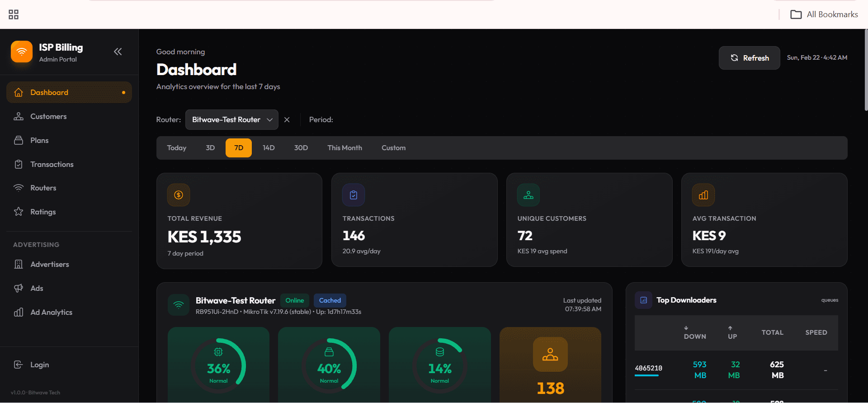Select the 30D period tab
Viewport: 868px width, 403px height.
click(301, 148)
